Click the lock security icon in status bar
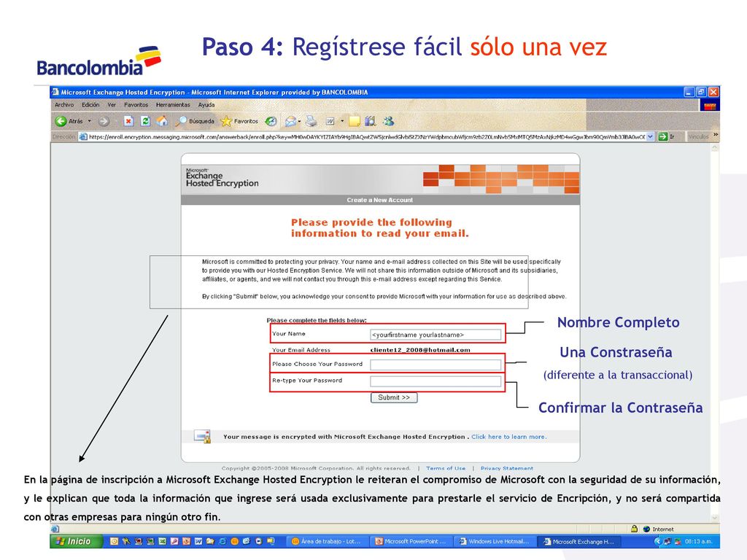 click(634, 529)
